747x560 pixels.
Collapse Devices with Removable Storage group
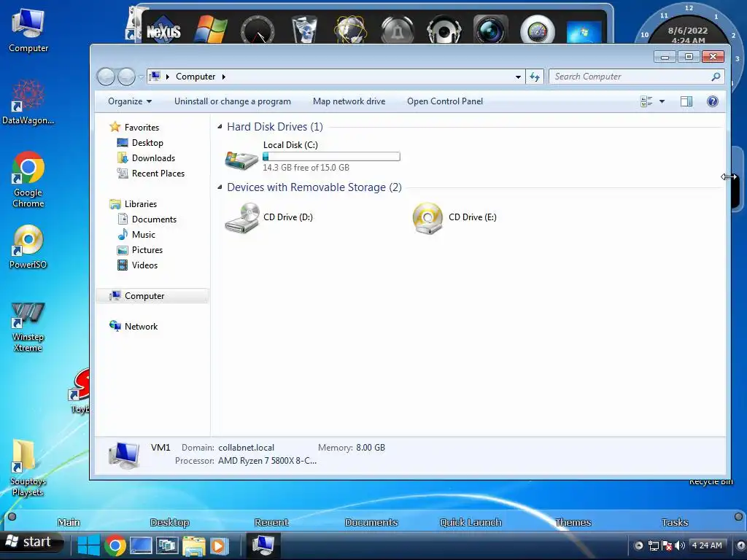coord(220,187)
